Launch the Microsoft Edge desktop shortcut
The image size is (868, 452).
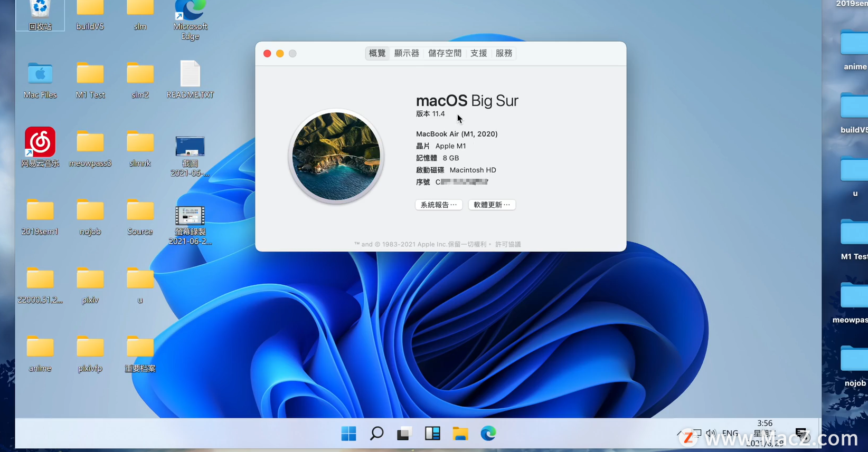(190, 20)
